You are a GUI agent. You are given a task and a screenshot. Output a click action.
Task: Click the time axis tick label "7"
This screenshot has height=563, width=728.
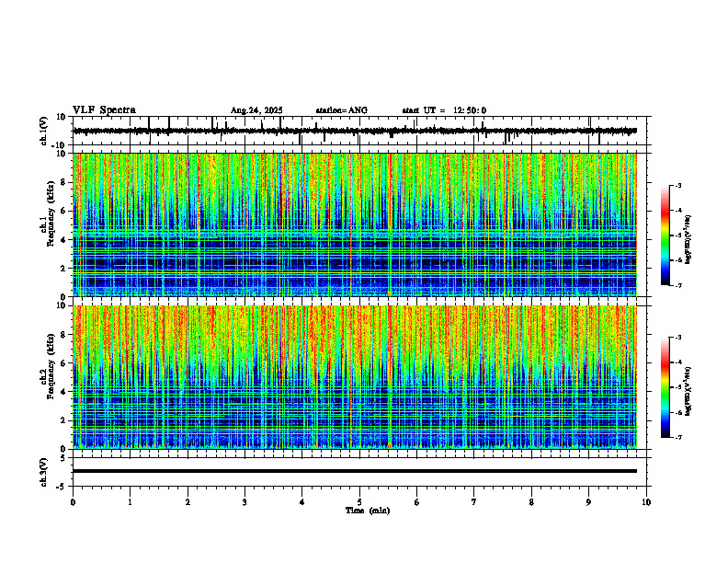(474, 502)
